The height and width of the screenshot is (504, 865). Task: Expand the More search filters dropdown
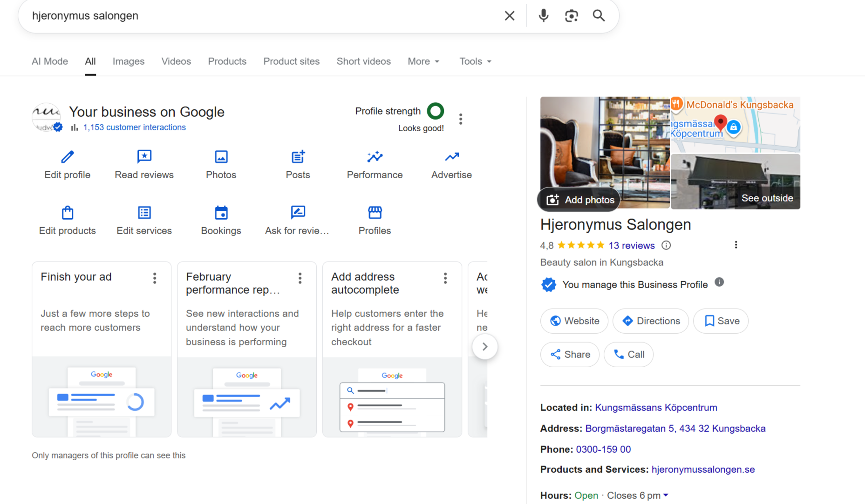[x=423, y=61]
